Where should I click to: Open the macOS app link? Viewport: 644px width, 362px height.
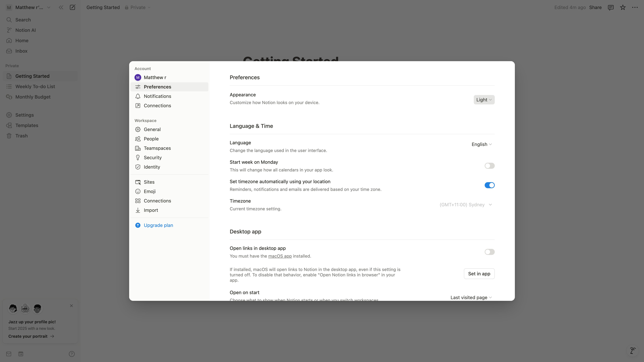(x=280, y=256)
